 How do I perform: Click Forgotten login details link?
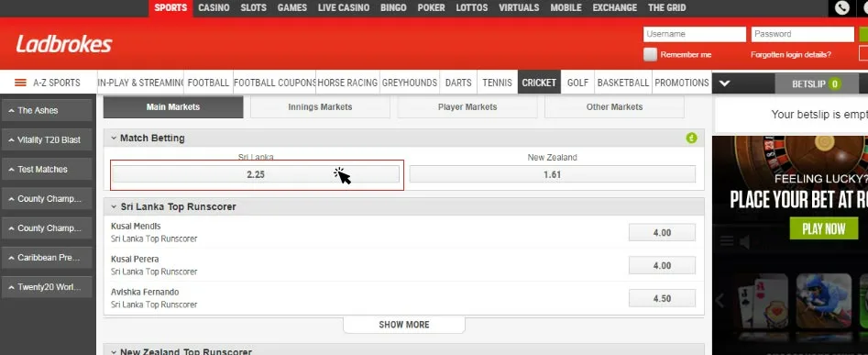point(790,55)
